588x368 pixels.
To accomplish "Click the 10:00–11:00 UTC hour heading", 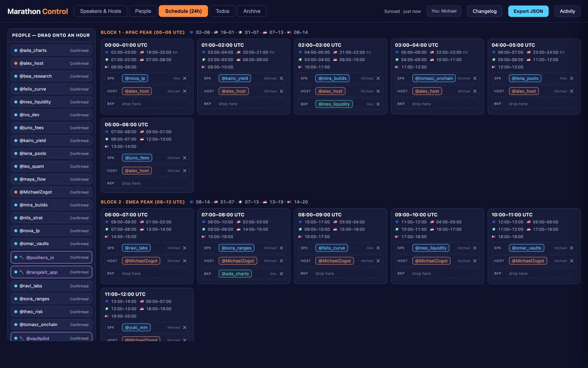I will (x=512, y=215).
